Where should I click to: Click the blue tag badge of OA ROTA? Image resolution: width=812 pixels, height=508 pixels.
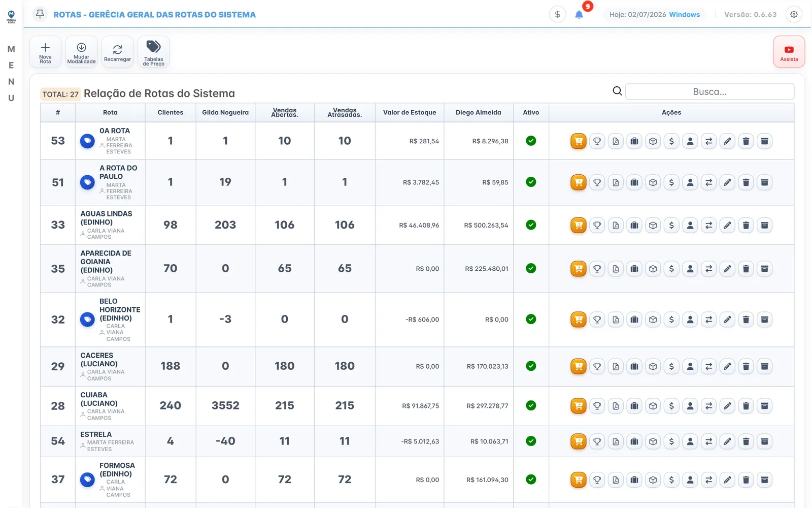click(87, 141)
